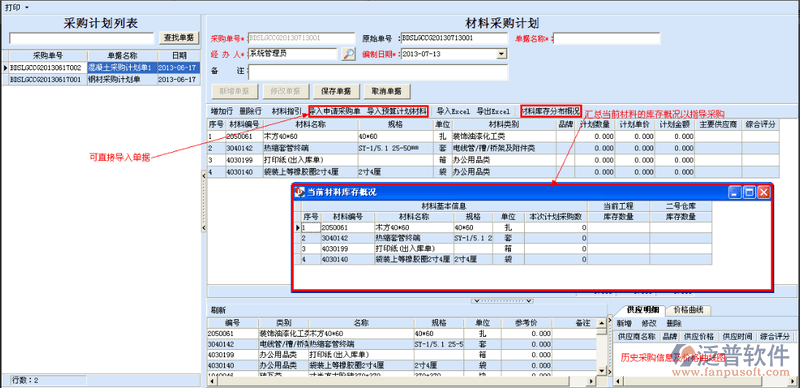The height and width of the screenshot is (388, 800).
Task: Click the 取消单据 button
Action: click(387, 91)
